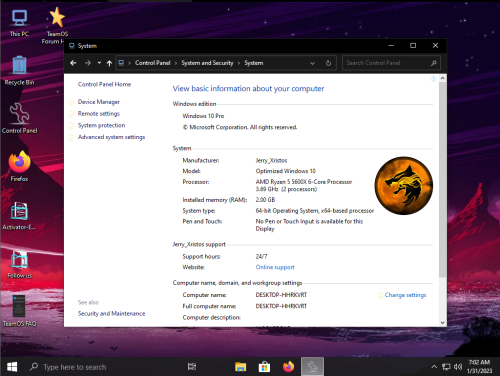The image size is (500, 376).
Task: Open Security and Maintenance link
Action: point(111,313)
